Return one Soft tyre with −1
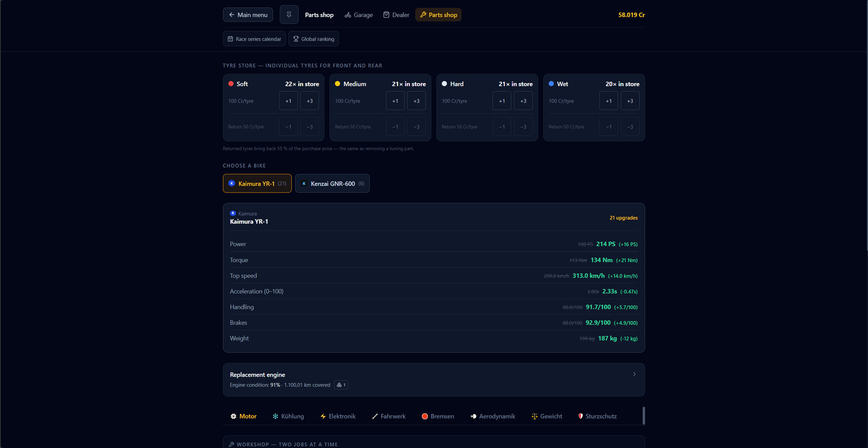This screenshot has width=868, height=448. tap(288, 127)
